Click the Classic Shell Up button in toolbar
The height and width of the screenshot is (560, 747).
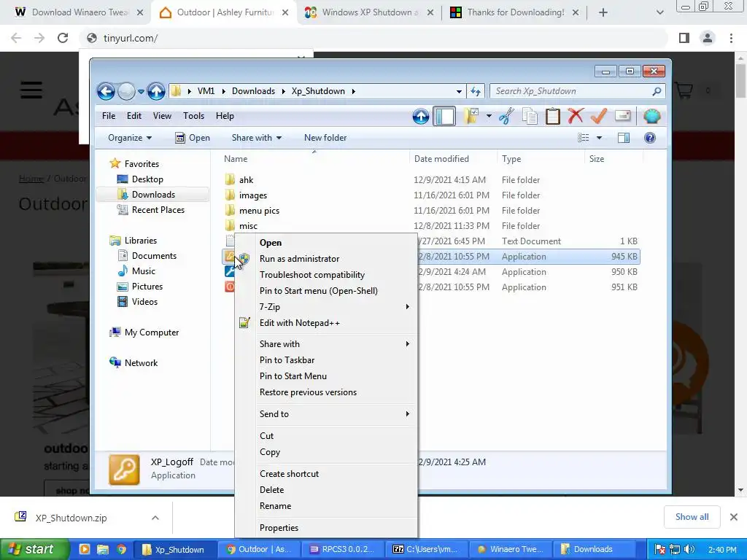(x=421, y=116)
